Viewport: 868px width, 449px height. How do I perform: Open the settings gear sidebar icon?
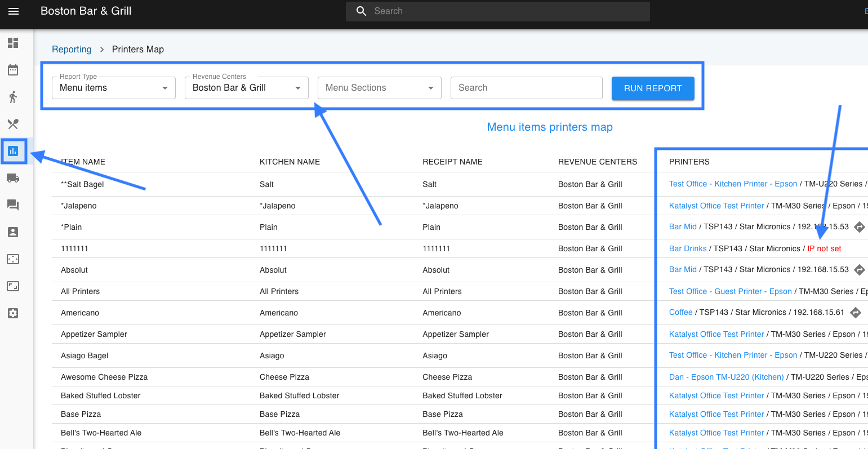tap(13, 313)
